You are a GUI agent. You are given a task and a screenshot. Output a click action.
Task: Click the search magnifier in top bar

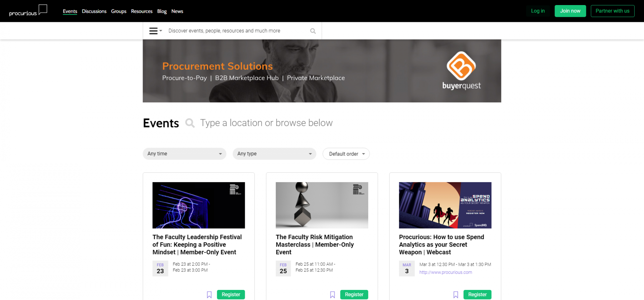tap(313, 31)
